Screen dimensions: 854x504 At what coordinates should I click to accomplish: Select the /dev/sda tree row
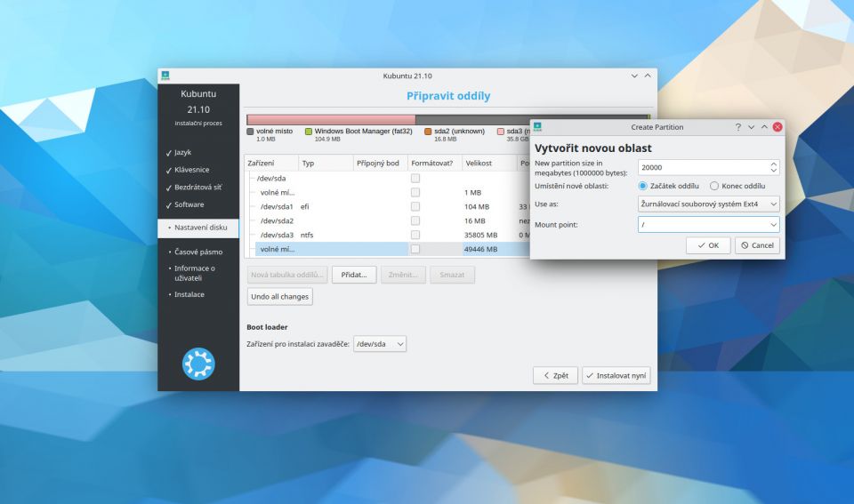tap(387, 178)
